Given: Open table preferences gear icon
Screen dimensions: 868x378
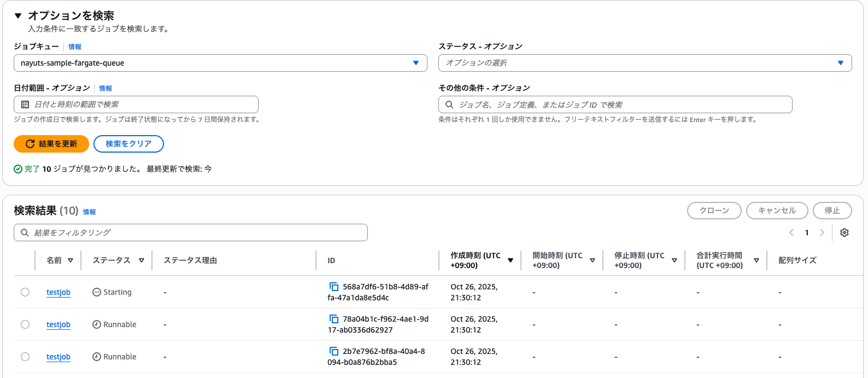Looking at the screenshot, I should click(x=844, y=232).
